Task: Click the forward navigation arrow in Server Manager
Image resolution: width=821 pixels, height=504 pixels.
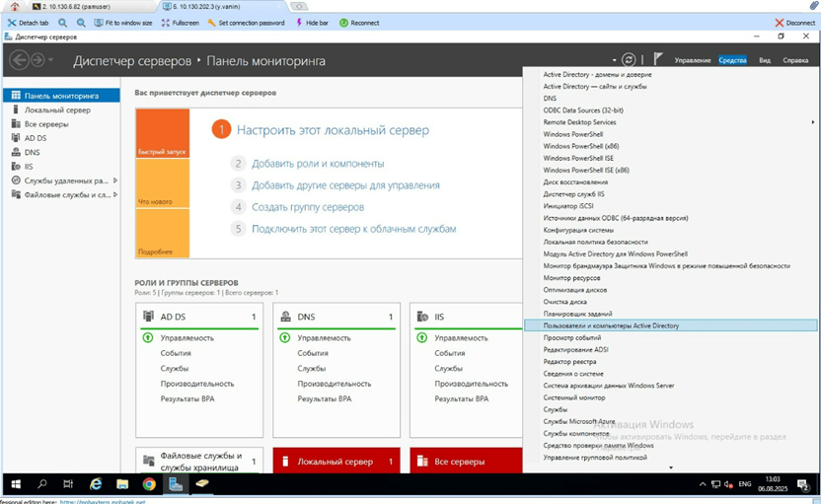Action: point(37,60)
